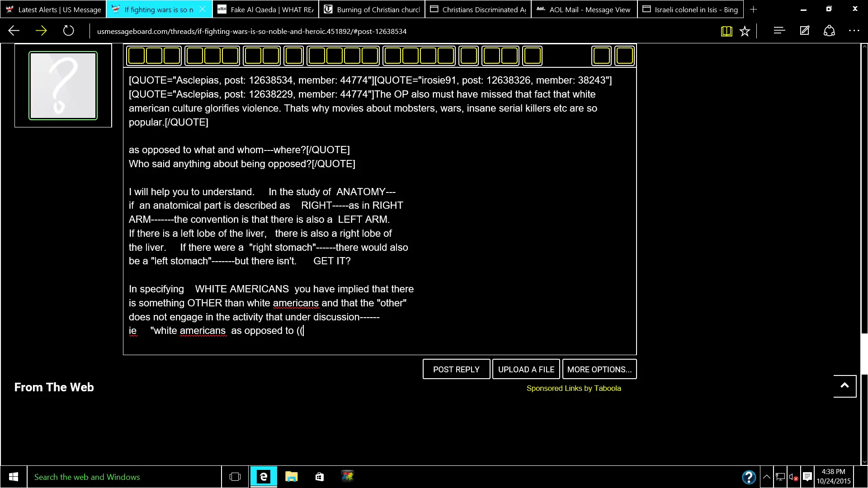Open a new browser tab
868x488 pixels.
(753, 9)
